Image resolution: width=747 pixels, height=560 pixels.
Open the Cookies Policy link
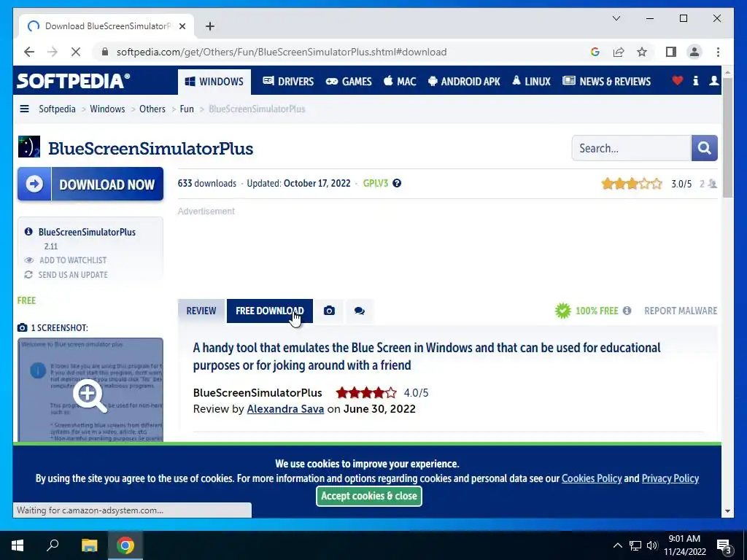tap(592, 478)
